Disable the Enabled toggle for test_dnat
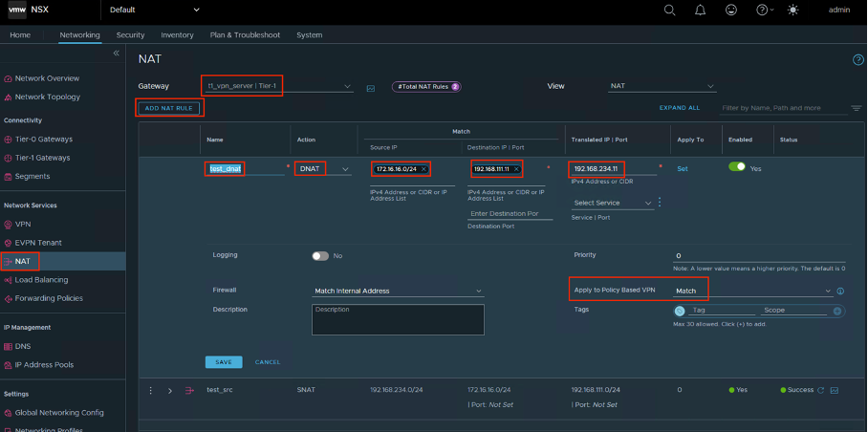 pos(737,166)
